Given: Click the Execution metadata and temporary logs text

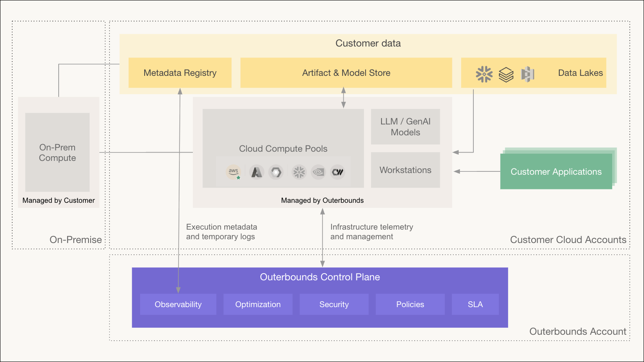Looking at the screenshot, I should [221, 232].
